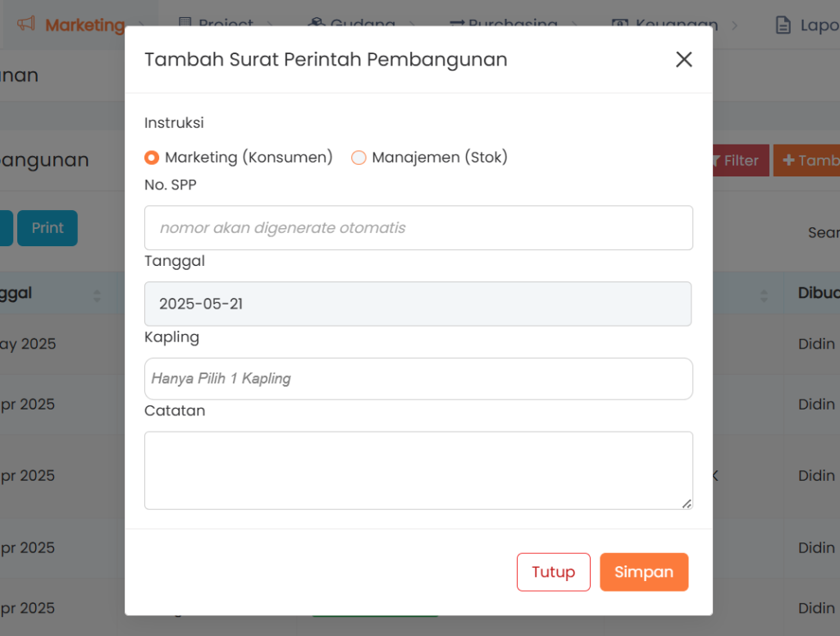
Task: Select the Manajemen (Stok) radio option
Action: (x=358, y=158)
